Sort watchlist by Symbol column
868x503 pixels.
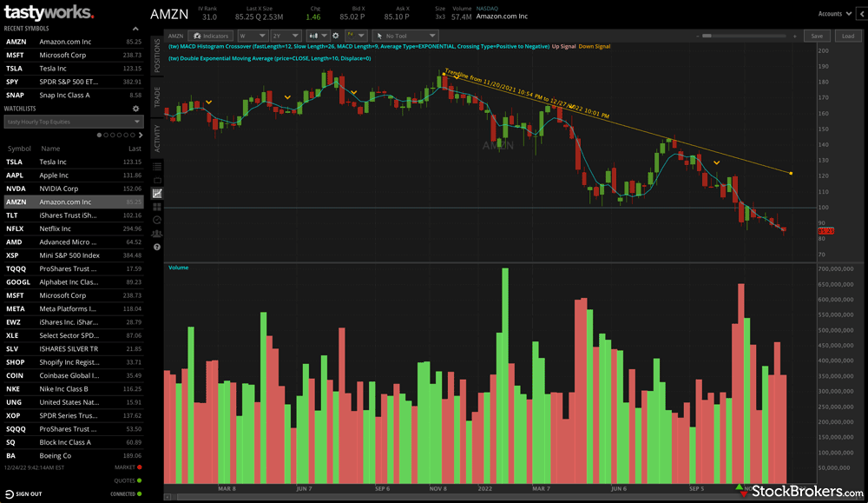pyautogui.click(x=19, y=149)
